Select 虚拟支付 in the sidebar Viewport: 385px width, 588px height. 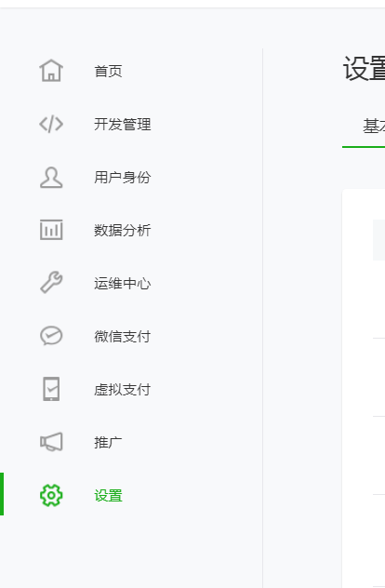coord(122,390)
